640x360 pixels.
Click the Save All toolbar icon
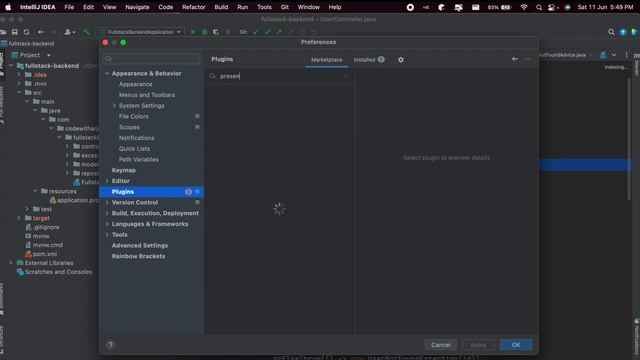[15, 32]
